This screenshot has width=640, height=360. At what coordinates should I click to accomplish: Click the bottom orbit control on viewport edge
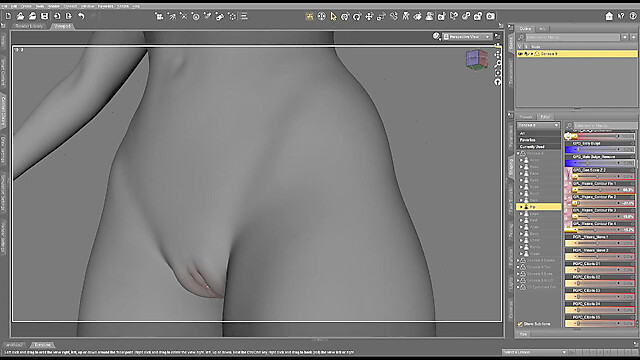tap(498, 82)
